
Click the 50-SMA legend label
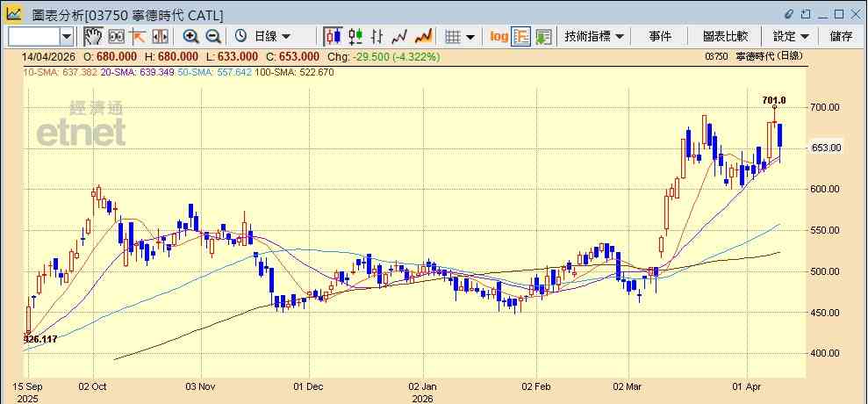pyautogui.click(x=215, y=72)
